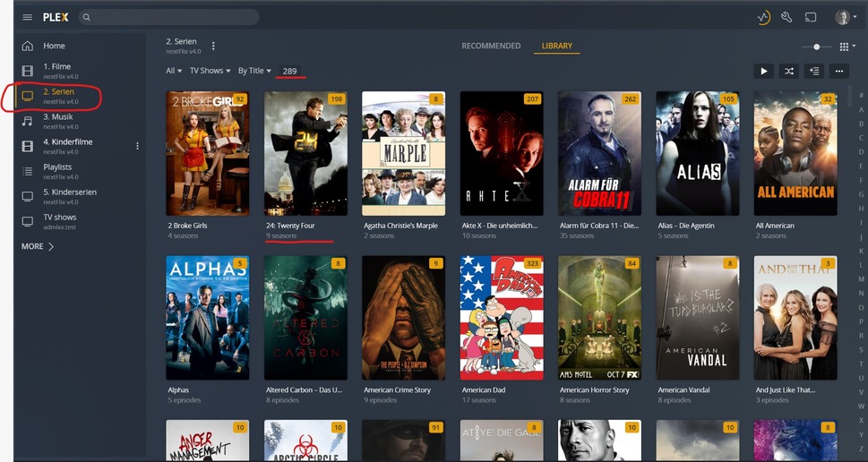Switch to the Recommended tab

(491, 46)
